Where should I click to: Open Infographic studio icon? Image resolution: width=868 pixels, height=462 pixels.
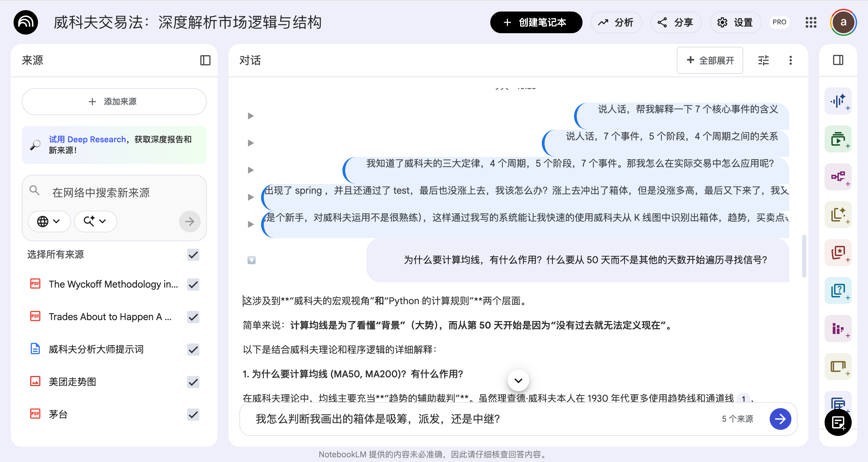pyautogui.click(x=838, y=328)
